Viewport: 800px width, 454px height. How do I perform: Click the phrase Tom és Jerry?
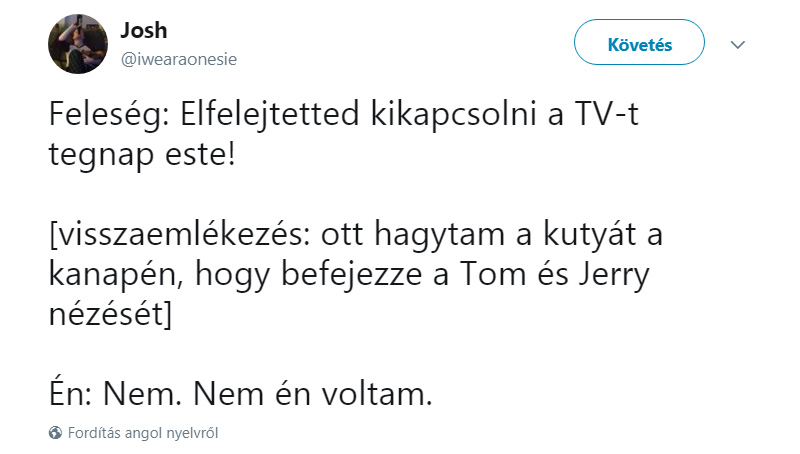coord(555,275)
